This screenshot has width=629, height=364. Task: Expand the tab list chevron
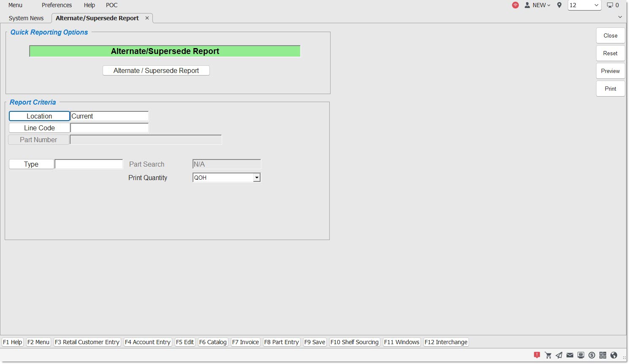[620, 17]
